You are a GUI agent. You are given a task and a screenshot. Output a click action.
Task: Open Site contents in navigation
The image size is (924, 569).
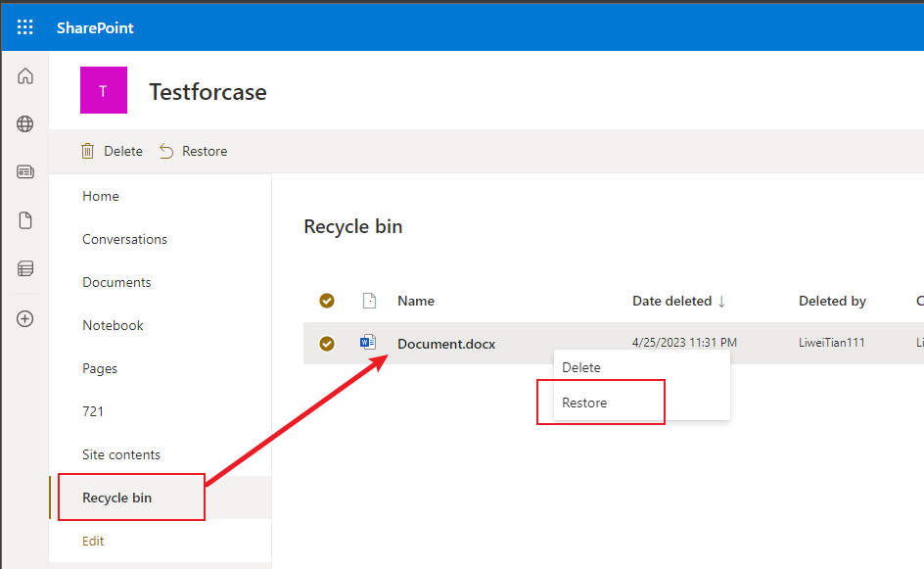click(121, 454)
